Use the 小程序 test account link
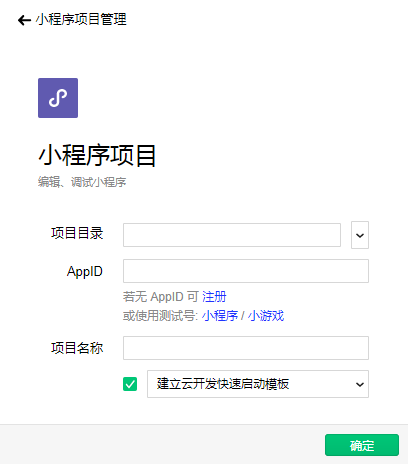408x464 pixels. (x=220, y=316)
